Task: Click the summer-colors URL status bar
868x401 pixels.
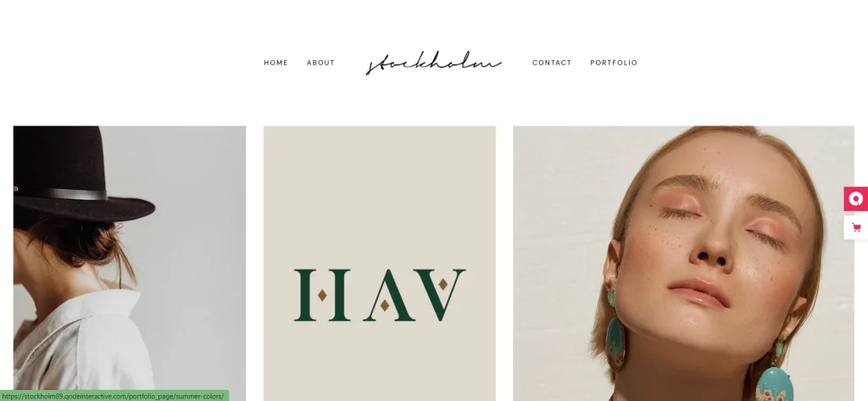Action: pyautogui.click(x=114, y=395)
